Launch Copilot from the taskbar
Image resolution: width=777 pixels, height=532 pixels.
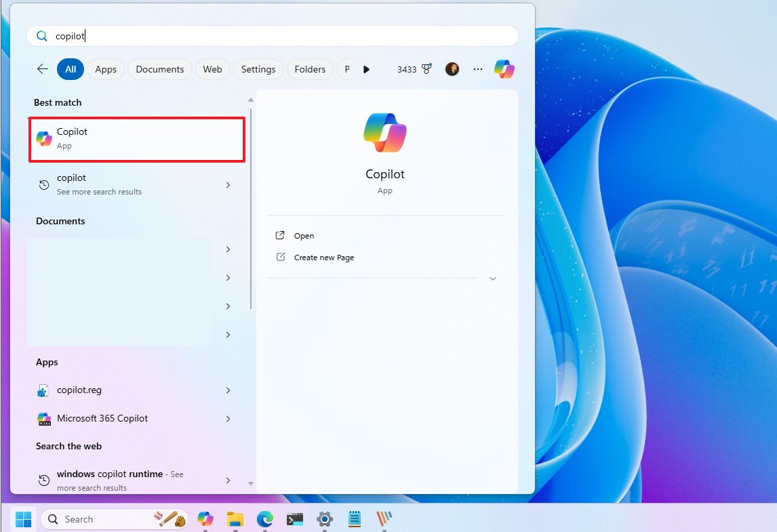coord(205,518)
